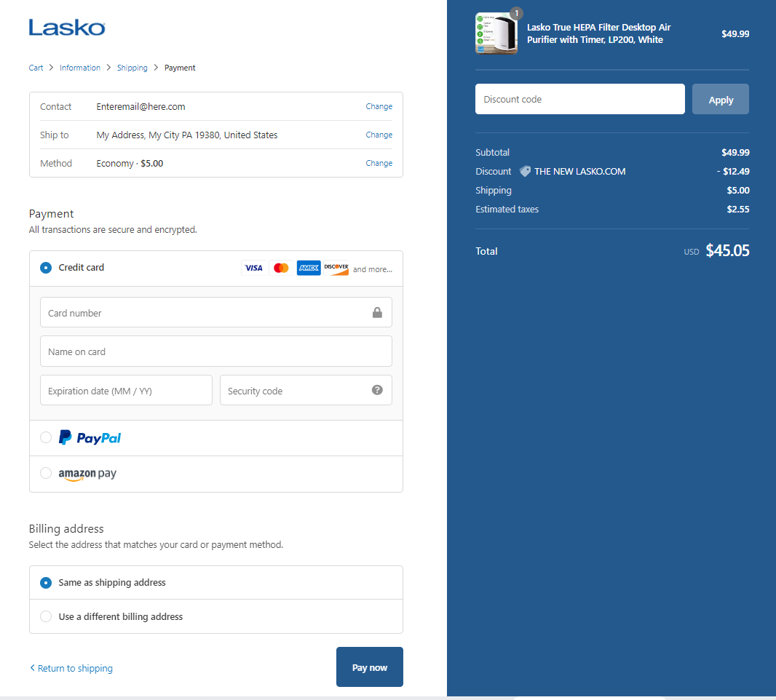The width and height of the screenshot is (776, 700).
Task: Apply the discount code
Action: click(720, 100)
